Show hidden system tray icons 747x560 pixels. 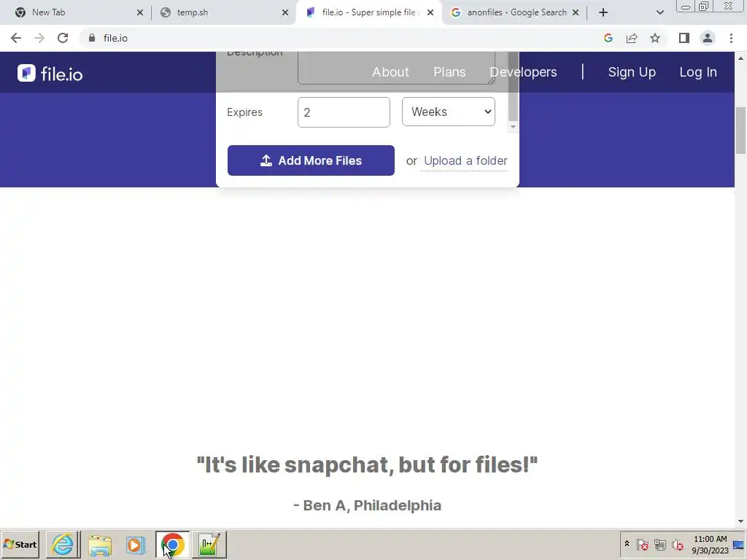click(627, 544)
